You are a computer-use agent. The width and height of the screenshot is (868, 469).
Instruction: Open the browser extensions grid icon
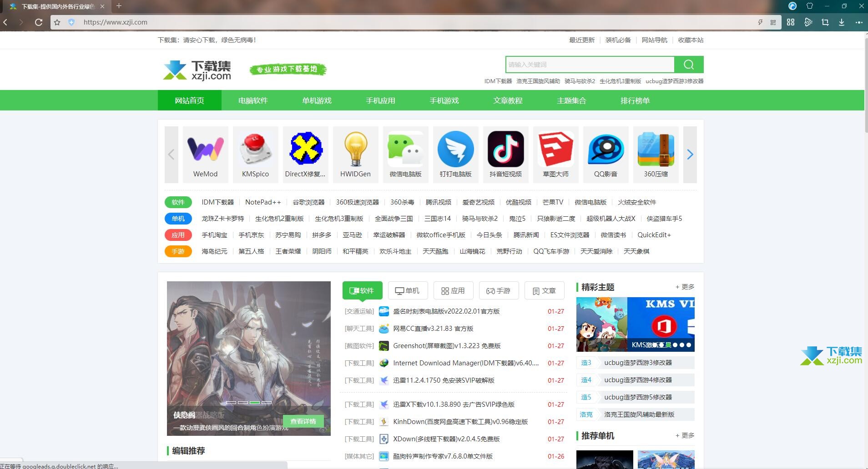click(x=791, y=22)
